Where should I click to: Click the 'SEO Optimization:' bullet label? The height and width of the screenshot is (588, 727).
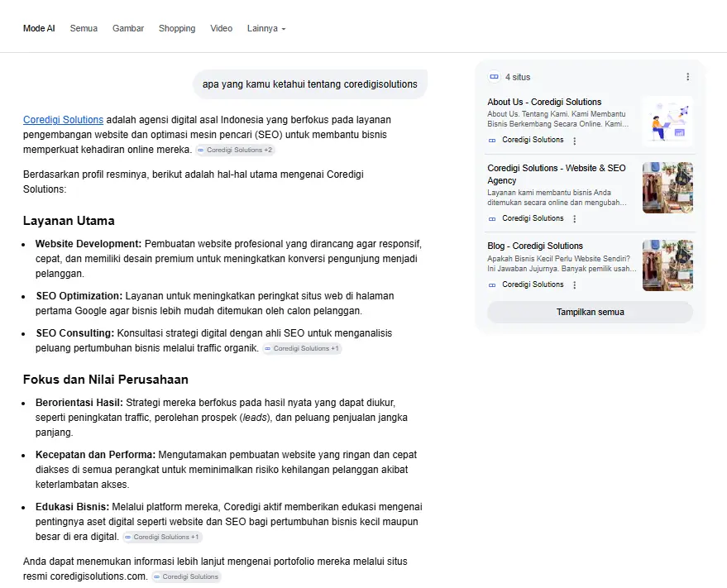point(79,296)
